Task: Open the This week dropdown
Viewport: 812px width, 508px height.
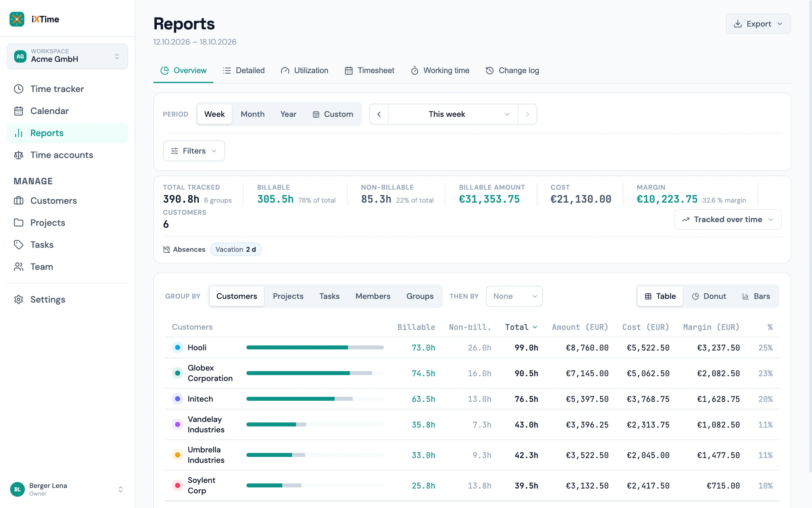Action: click(453, 114)
